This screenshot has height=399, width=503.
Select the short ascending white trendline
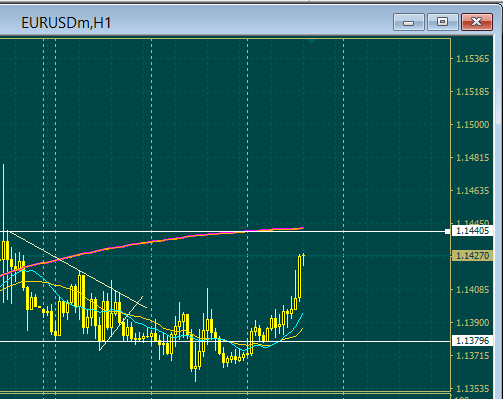pyautogui.click(x=121, y=323)
